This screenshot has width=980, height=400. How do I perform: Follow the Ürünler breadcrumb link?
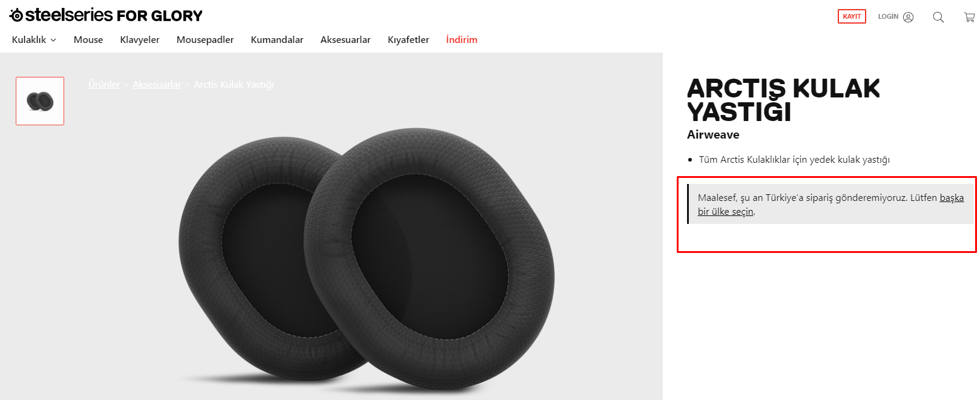click(x=104, y=85)
